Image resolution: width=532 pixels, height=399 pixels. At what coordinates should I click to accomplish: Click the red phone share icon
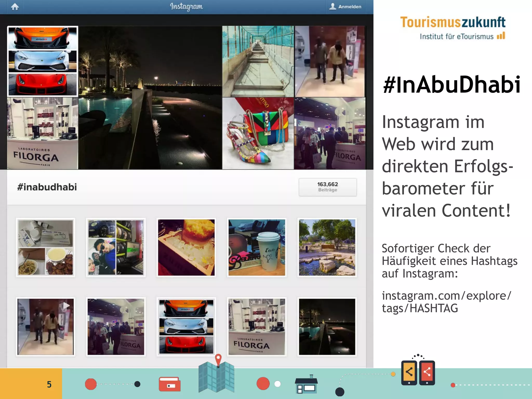click(x=427, y=373)
